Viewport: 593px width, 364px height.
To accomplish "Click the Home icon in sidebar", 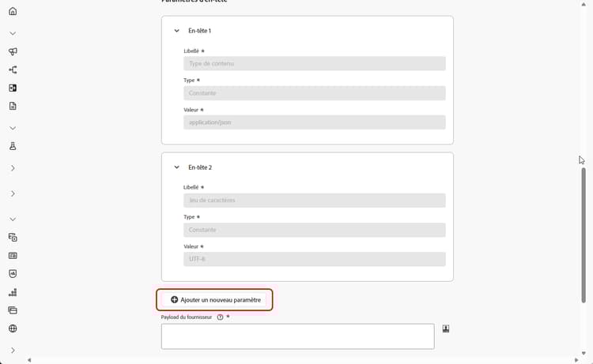I will 13,12.
